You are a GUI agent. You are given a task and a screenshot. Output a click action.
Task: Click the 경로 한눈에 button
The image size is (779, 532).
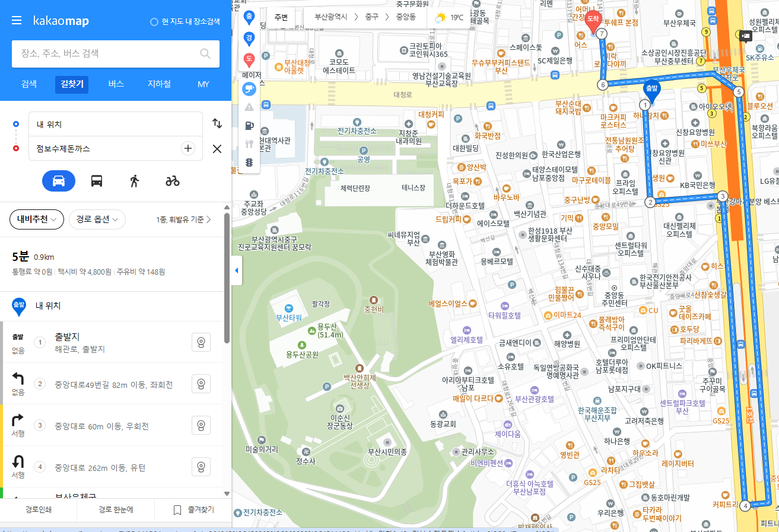click(x=116, y=510)
